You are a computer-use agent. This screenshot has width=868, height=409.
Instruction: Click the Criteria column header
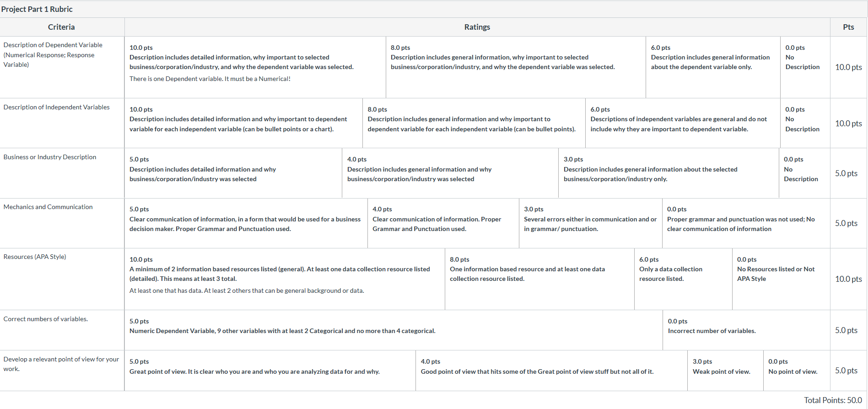[62, 27]
